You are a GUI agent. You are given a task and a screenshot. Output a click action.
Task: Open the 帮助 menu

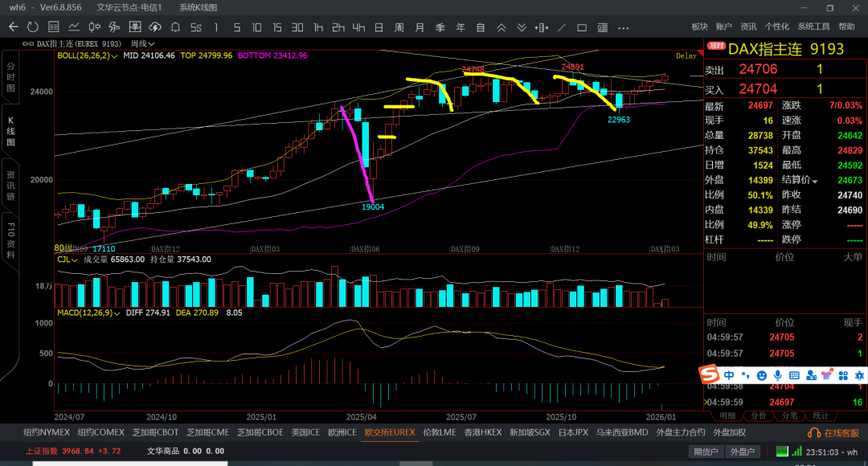tap(846, 27)
